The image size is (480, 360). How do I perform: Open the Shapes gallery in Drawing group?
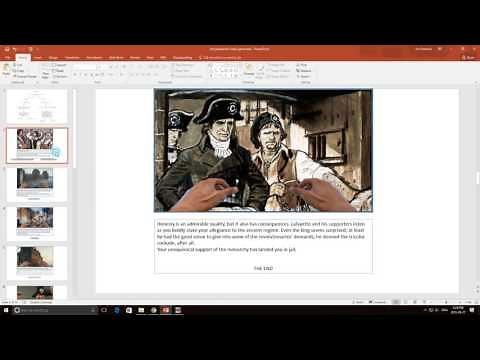pos(224,71)
